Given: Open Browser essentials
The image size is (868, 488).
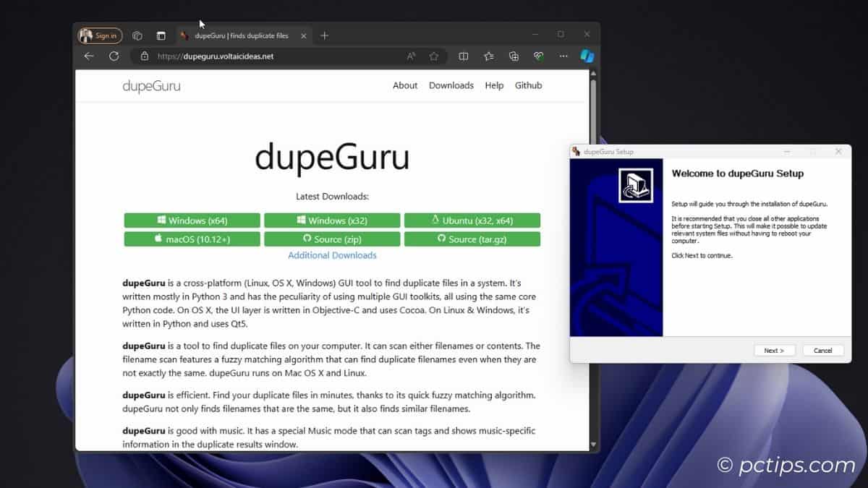Looking at the screenshot, I should coord(538,56).
